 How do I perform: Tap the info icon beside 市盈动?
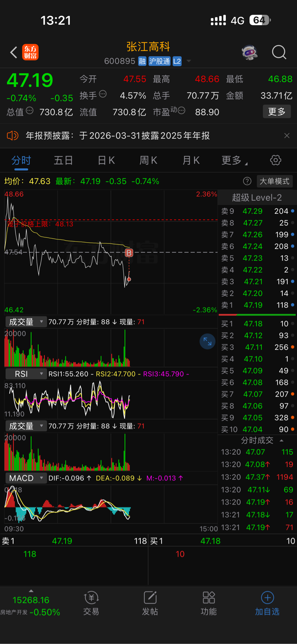coord(181,111)
